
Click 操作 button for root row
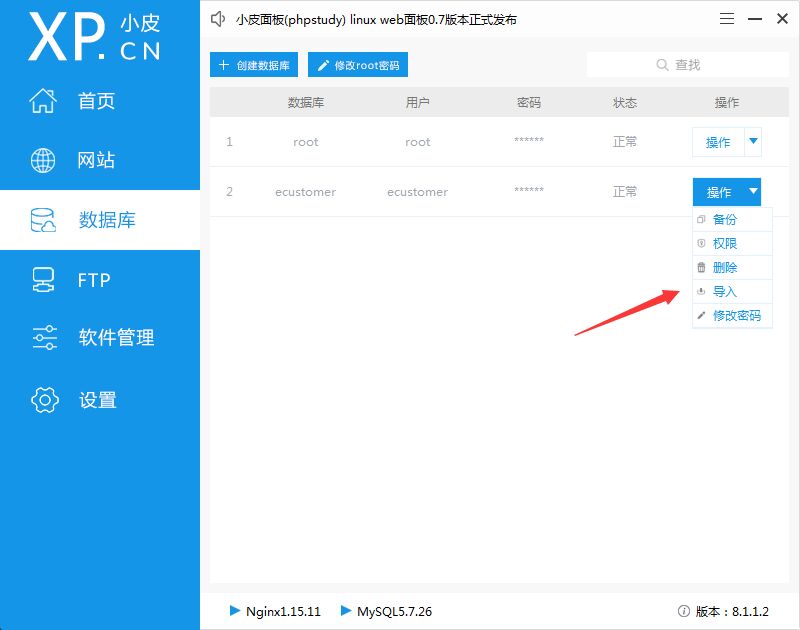[x=718, y=142]
